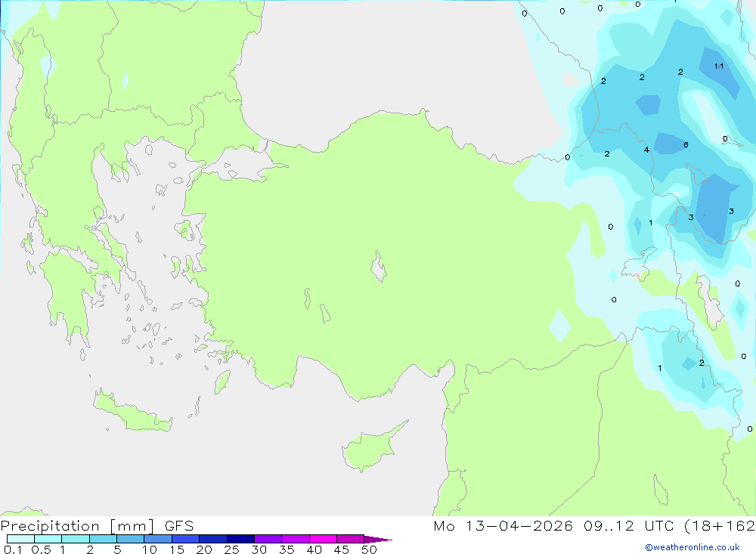Click the '20' legend scale label
Image resolution: width=756 pixels, height=554 pixels.
coord(204,549)
